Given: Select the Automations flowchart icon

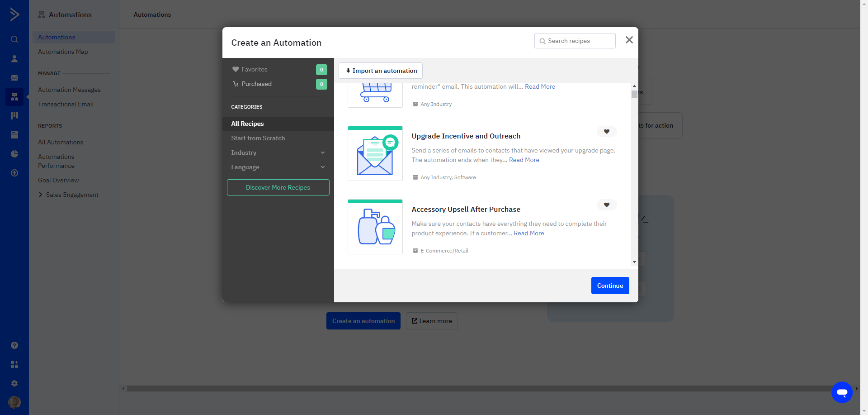Looking at the screenshot, I should (14, 96).
